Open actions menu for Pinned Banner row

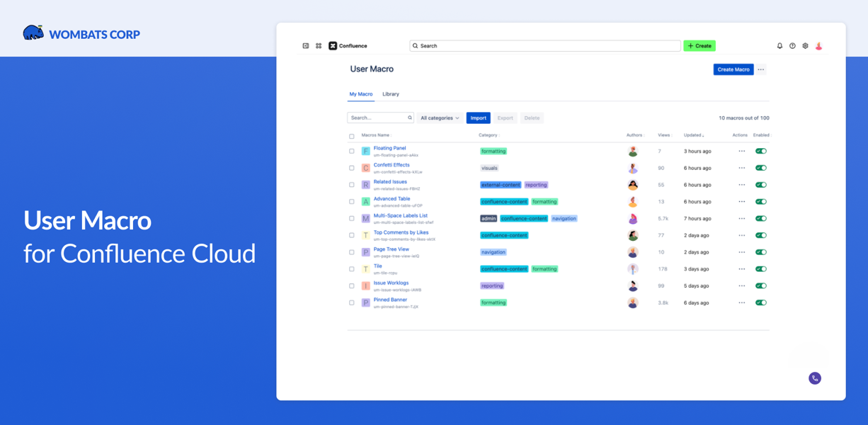[741, 302]
